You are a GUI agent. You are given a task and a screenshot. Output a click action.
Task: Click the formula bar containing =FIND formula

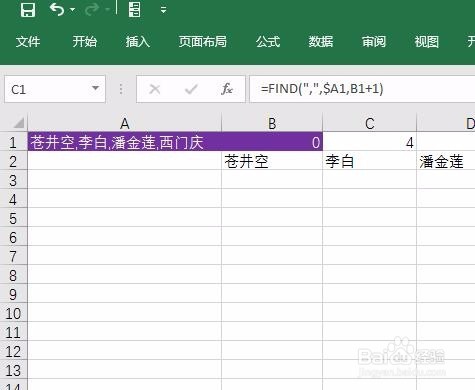tap(362, 89)
